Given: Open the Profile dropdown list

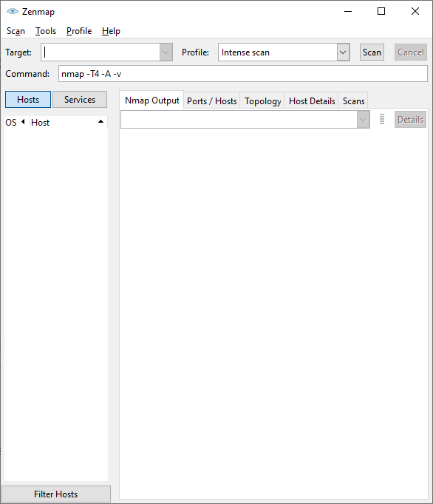Looking at the screenshot, I should 343,52.
